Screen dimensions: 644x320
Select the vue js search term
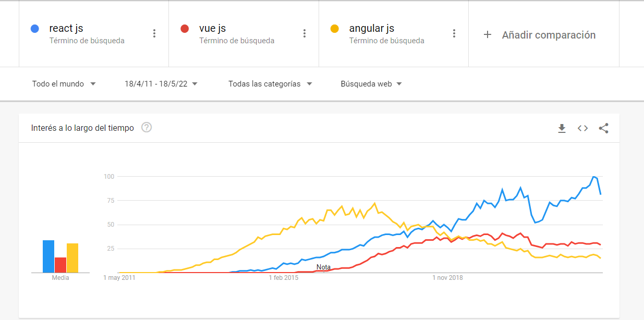pos(212,29)
